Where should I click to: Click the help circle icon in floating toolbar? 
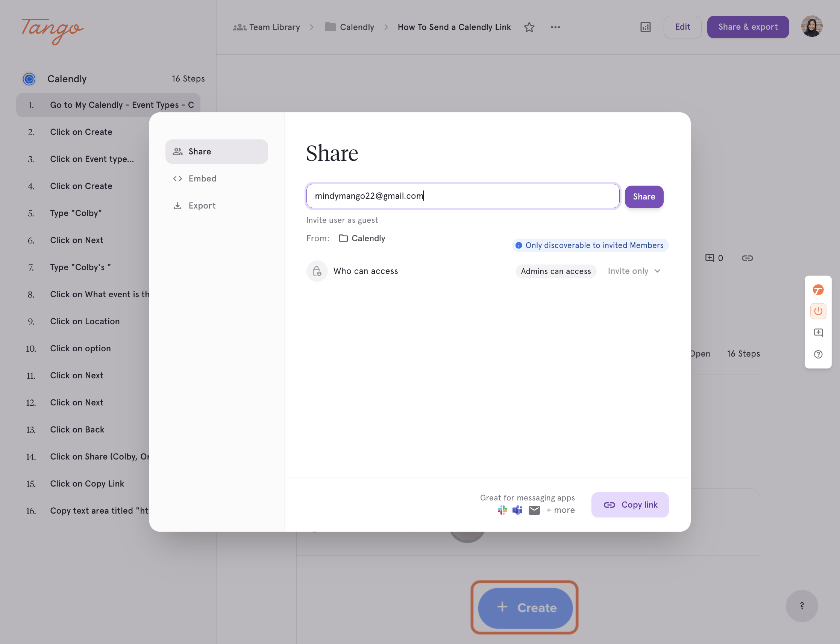tap(818, 354)
